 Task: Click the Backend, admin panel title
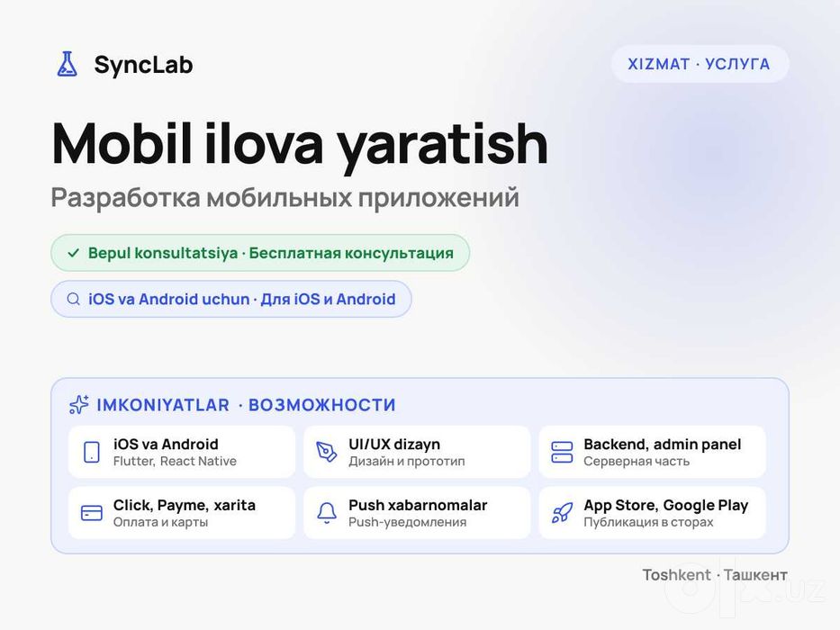point(662,444)
